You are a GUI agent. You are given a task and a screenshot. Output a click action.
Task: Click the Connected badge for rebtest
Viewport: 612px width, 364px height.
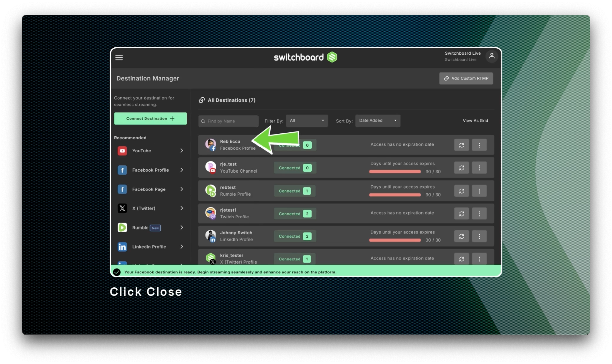(295, 191)
